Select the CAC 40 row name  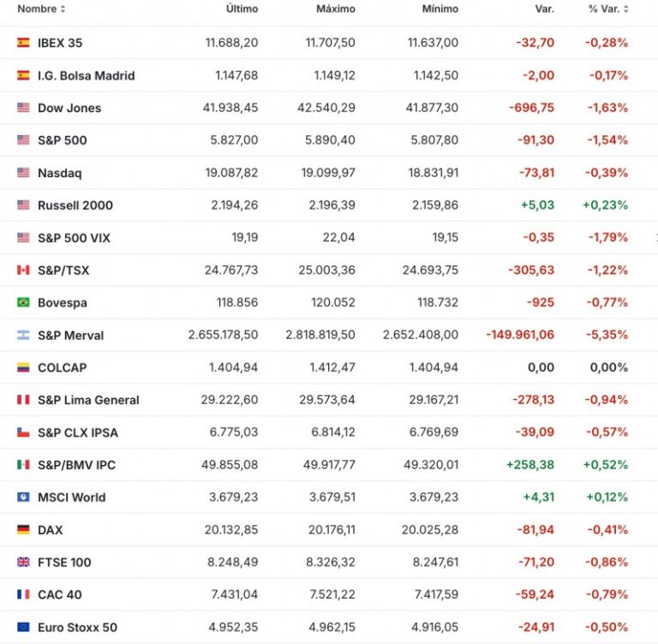click(x=60, y=594)
